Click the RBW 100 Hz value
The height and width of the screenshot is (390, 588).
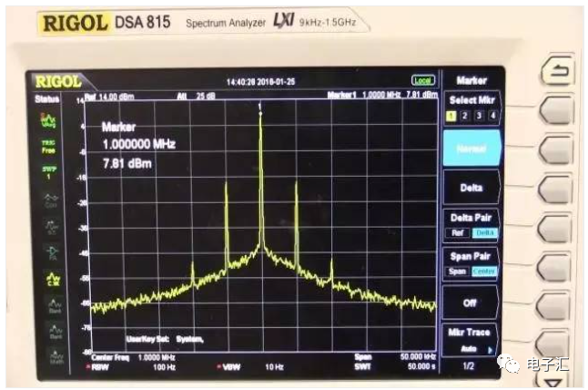[x=164, y=367]
